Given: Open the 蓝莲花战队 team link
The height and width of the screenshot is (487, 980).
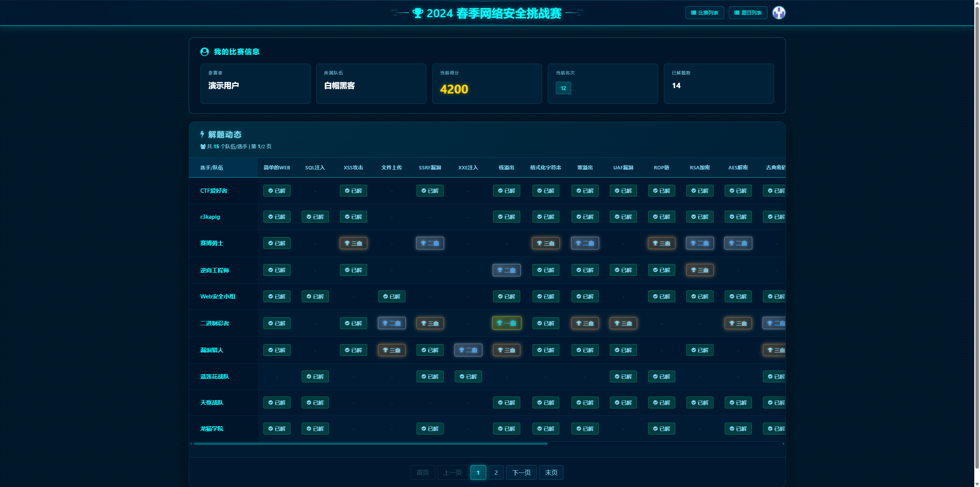Looking at the screenshot, I should tap(214, 376).
